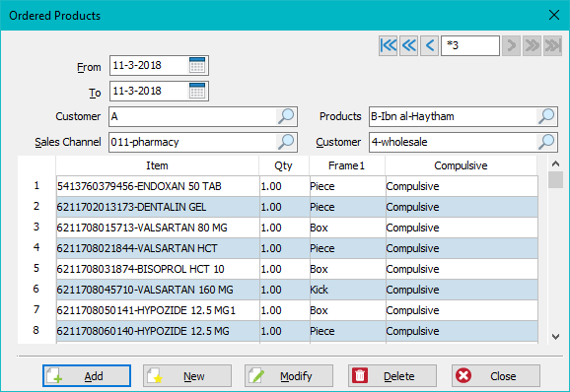This screenshot has width=570, height=392.
Task: Click Qty 1.00 in ENDOXAN row
Action: click(x=285, y=186)
